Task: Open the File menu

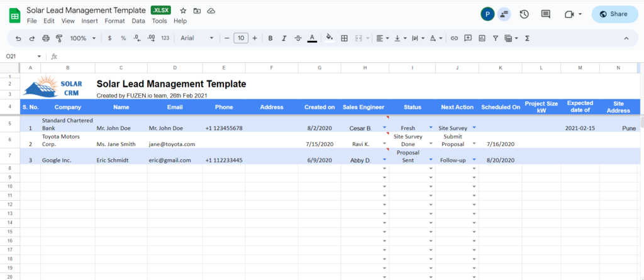Action: click(x=31, y=21)
